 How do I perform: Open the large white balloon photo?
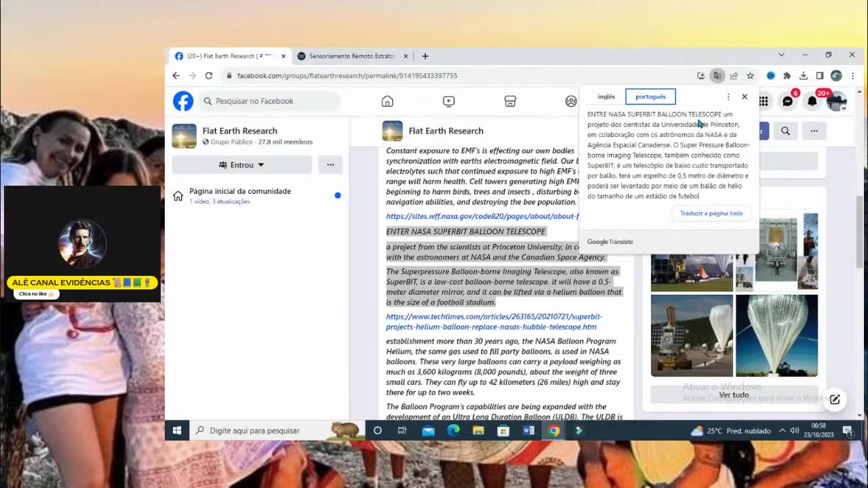[x=776, y=335]
